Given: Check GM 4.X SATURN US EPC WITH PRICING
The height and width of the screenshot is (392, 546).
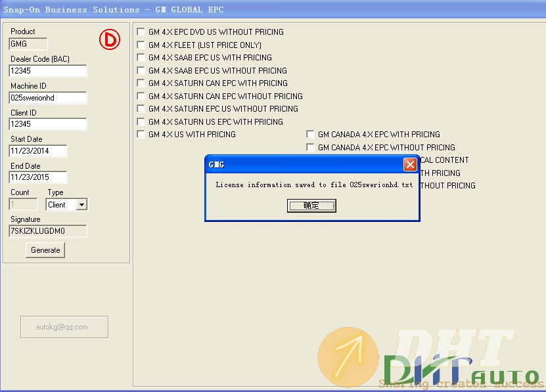Looking at the screenshot, I should click(141, 122).
